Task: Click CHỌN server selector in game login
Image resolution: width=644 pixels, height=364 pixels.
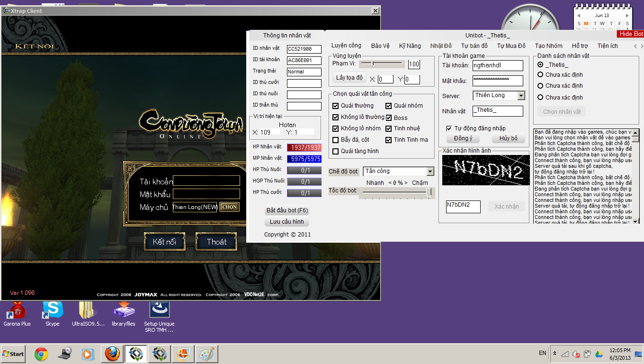Action: point(229,207)
